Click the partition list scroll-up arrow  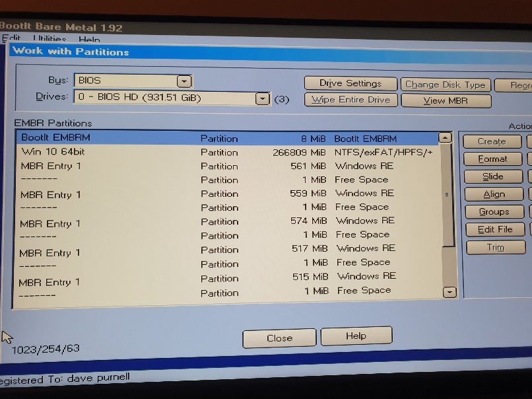(x=445, y=137)
